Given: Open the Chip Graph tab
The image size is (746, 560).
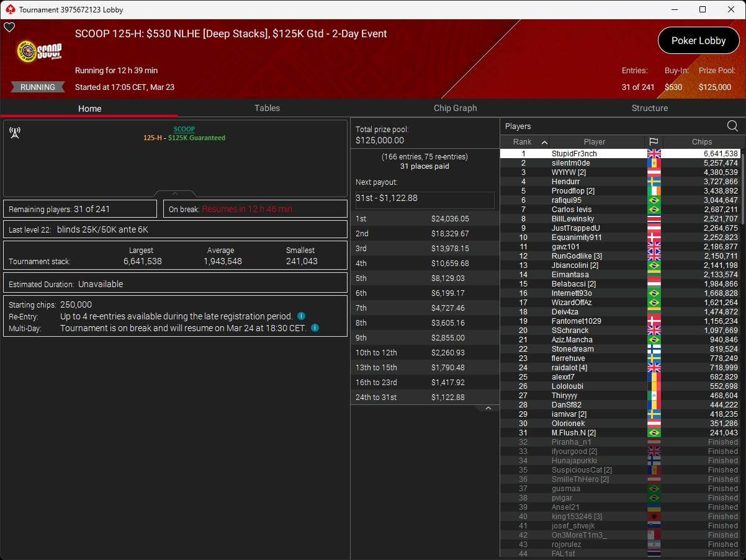Looking at the screenshot, I should tap(455, 108).
